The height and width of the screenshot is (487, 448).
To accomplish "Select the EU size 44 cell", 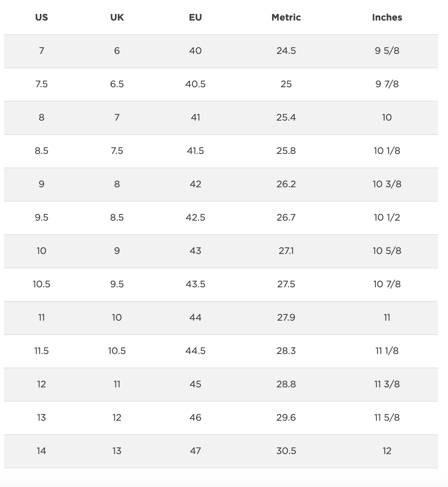I will pyautogui.click(x=195, y=318).
